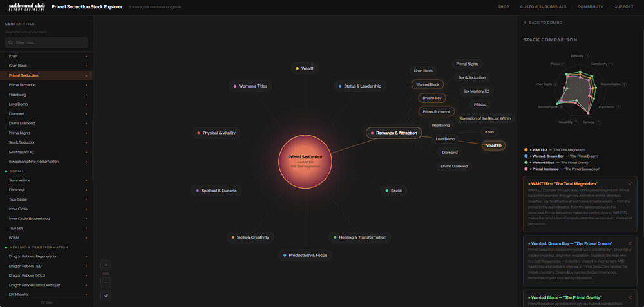Deselect the Primal Romance graph node
Image resolution: width=644 pixels, height=307 pixels.
coord(437,111)
